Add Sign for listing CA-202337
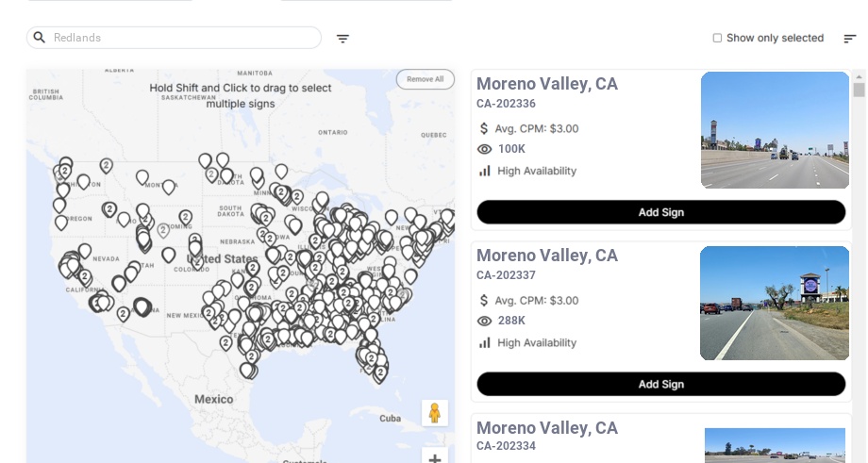Screen dimensions: 868x463 click(660, 384)
